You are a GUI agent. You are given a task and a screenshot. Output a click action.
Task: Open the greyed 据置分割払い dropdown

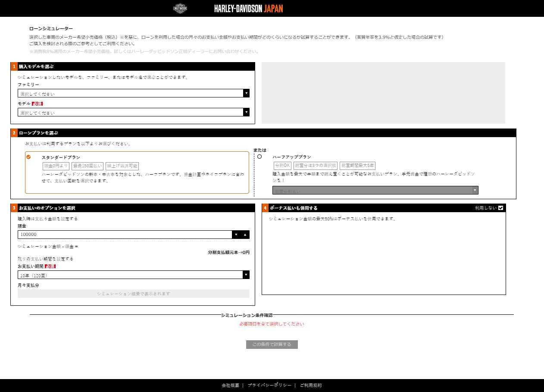375,190
